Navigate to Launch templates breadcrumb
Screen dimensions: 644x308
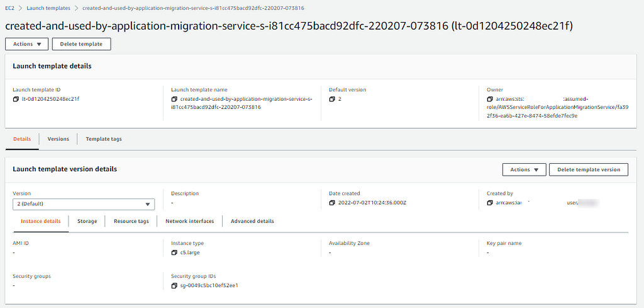tap(48, 8)
